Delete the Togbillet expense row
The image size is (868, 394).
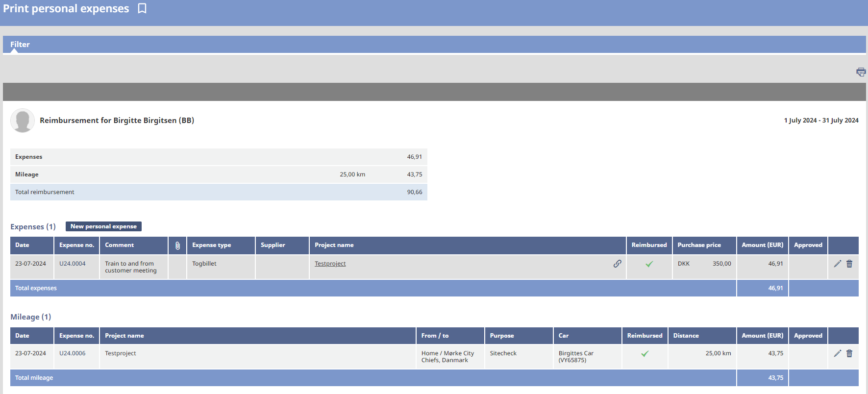pos(849,264)
